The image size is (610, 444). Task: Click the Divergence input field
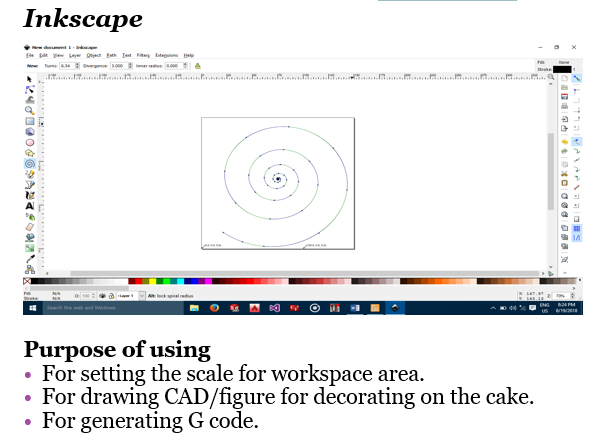(119, 66)
